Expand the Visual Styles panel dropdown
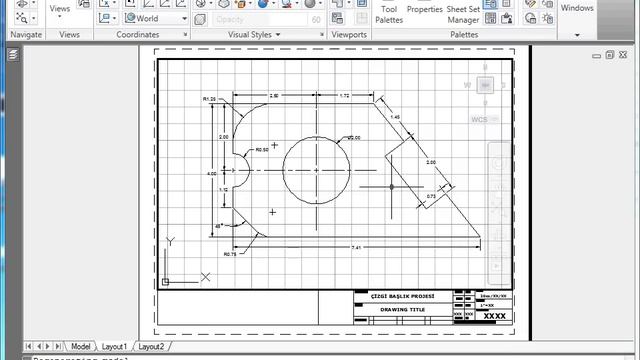This screenshot has height=360, width=640. point(278,35)
